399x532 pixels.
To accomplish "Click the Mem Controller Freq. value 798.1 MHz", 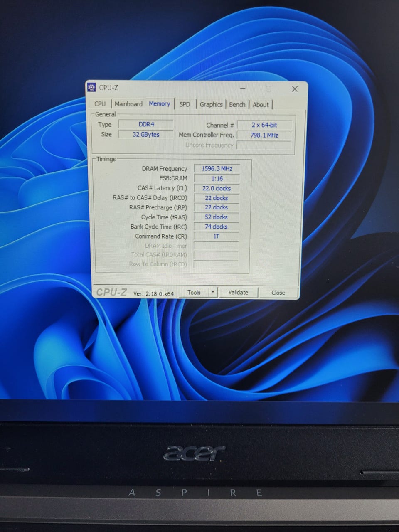I will coord(264,135).
